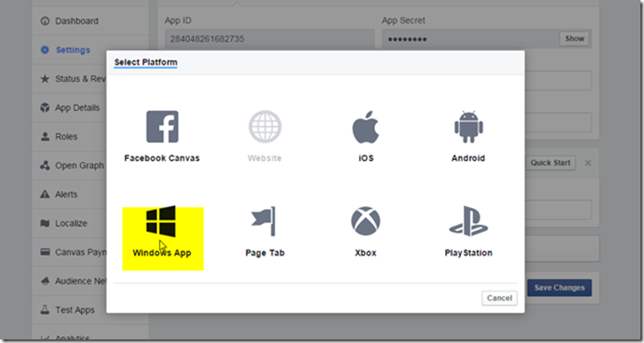Open the Roles sidebar item

69,136
